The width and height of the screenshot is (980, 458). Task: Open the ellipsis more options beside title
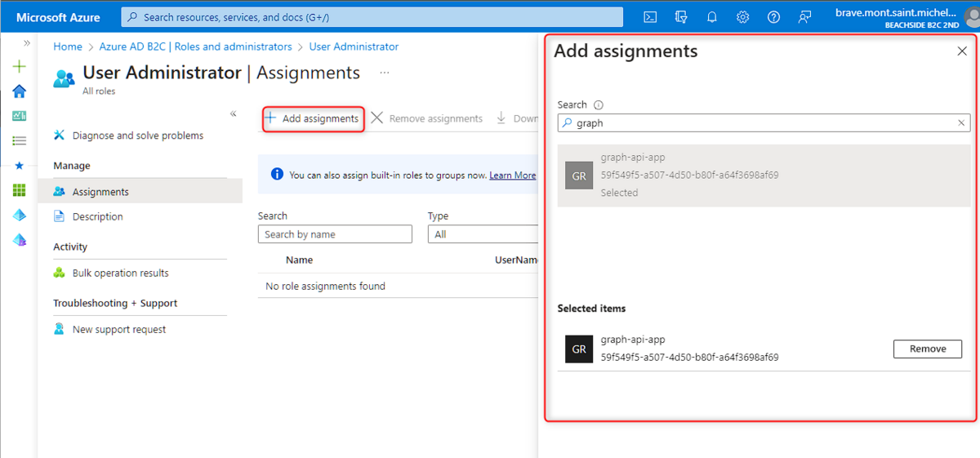(385, 73)
